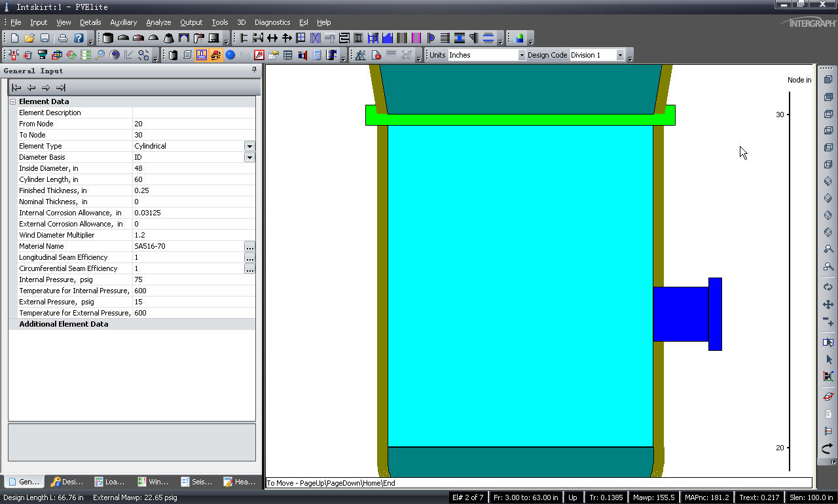This screenshot has height=504, width=838.
Task: Go to next element arrow
Action: point(46,88)
